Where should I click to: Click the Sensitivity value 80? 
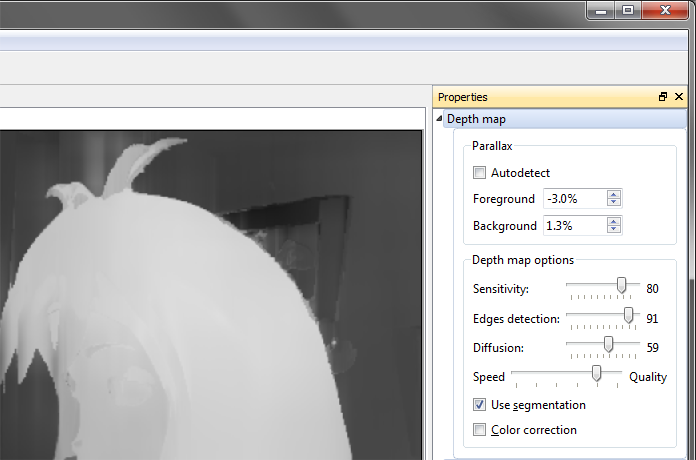click(652, 289)
